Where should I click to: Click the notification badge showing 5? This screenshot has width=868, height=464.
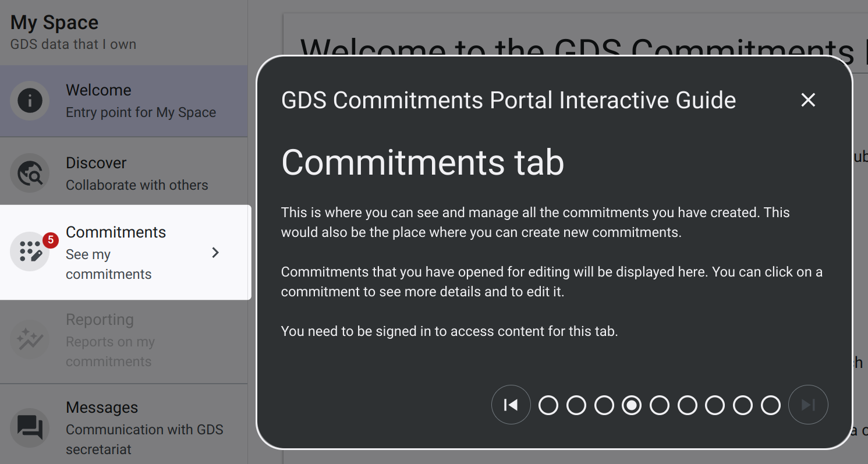pyautogui.click(x=51, y=240)
